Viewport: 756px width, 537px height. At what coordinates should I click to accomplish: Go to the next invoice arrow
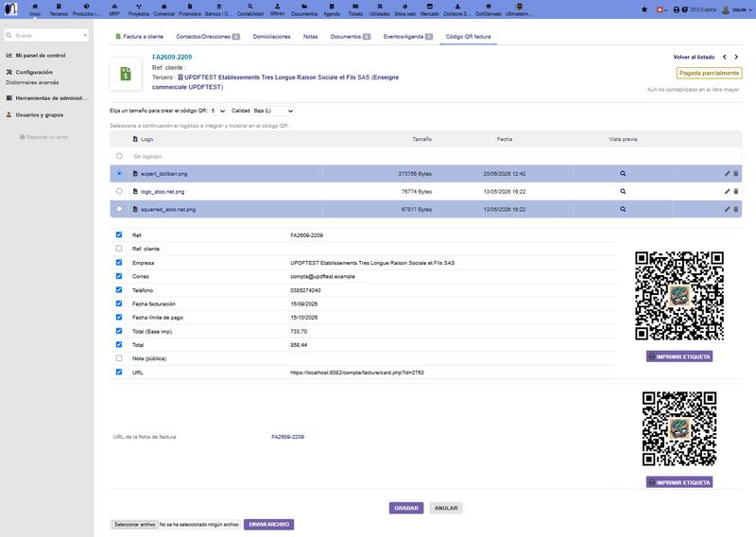(x=736, y=57)
